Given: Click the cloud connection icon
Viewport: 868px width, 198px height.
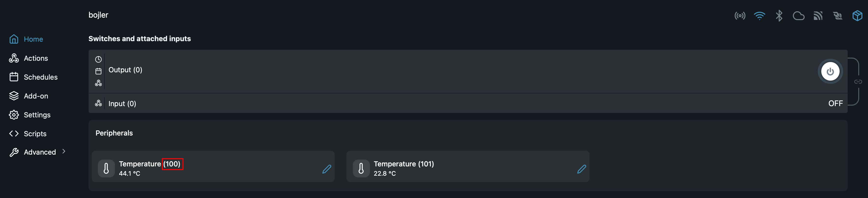Looking at the screenshot, I should click(798, 16).
